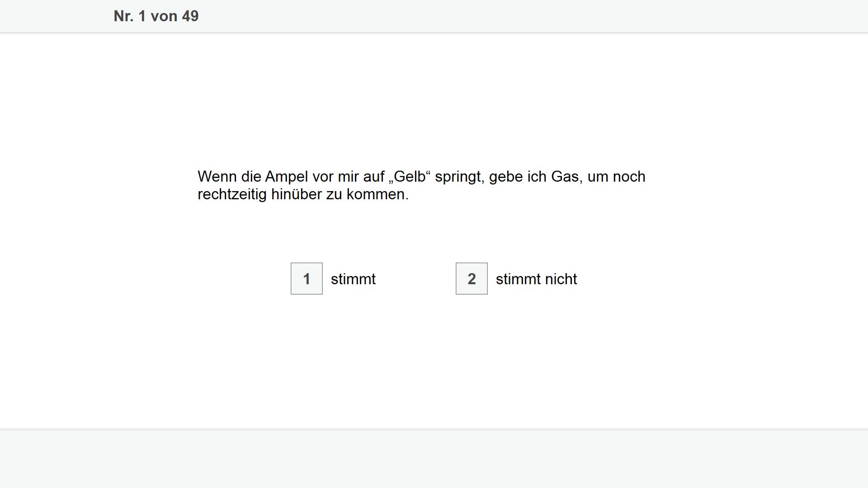Click the gray header bar beside the counter
Screen dimensions: 868x488
[x=533, y=16]
